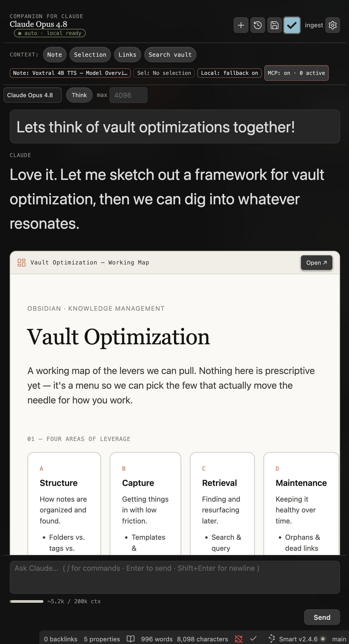Open chat history clock icon
This screenshot has width=349, height=644.
[x=258, y=25]
